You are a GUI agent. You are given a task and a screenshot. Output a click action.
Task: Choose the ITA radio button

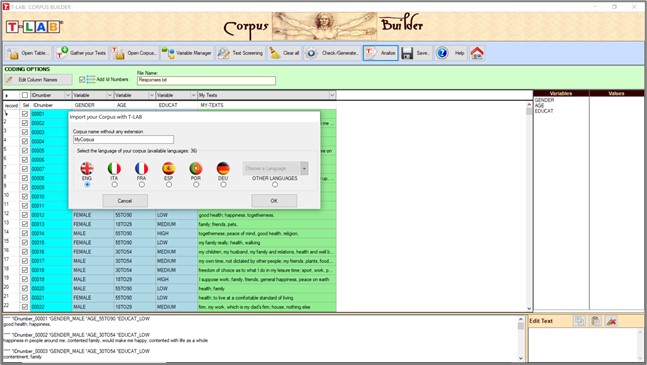[114, 185]
